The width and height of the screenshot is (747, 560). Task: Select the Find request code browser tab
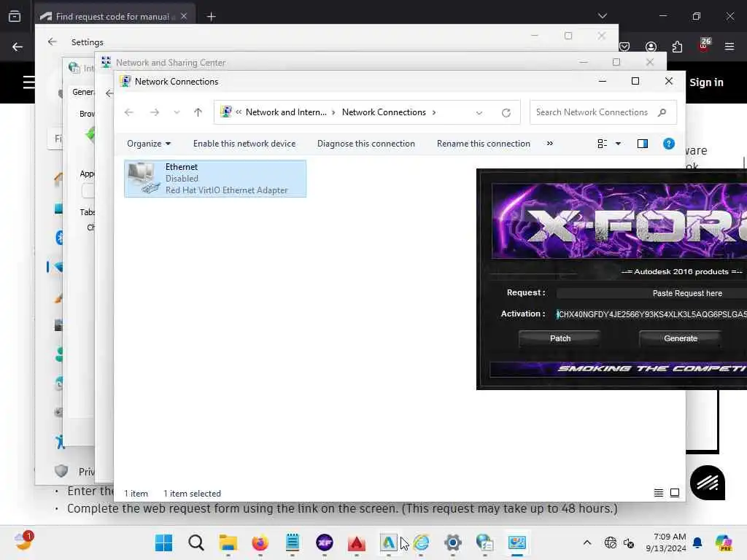[116, 16]
